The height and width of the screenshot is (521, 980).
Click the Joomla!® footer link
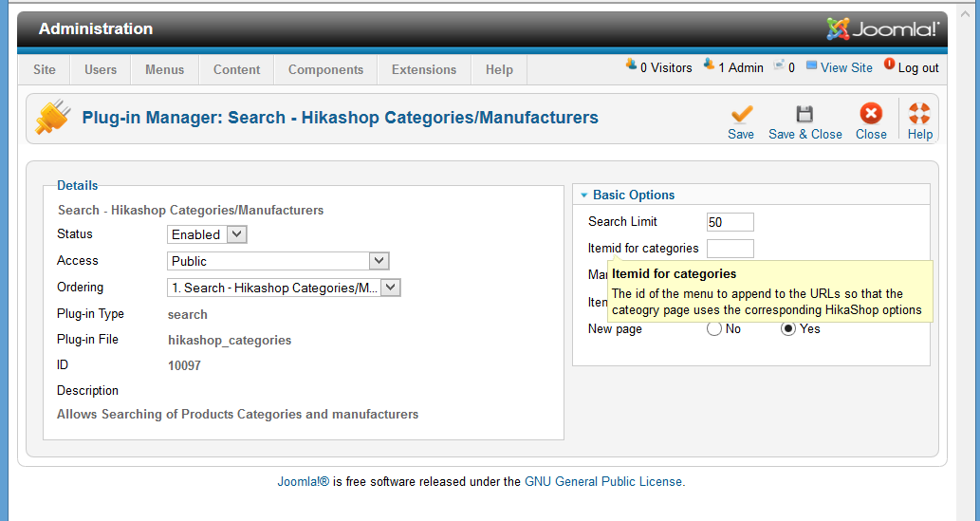click(x=304, y=481)
